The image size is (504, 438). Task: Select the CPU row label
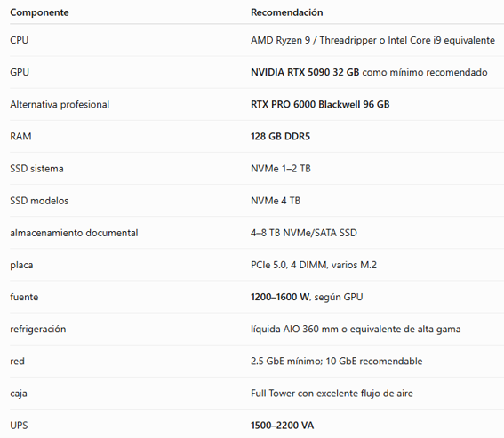(20, 40)
